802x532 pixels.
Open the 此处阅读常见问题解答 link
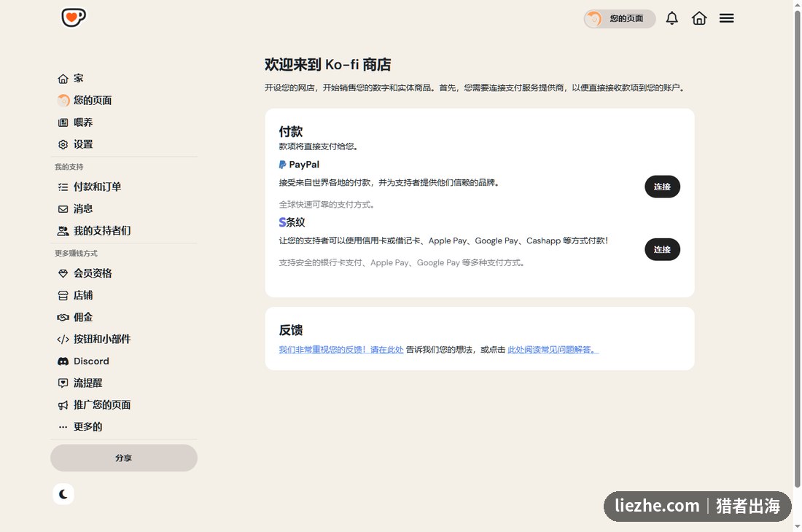[553, 350]
